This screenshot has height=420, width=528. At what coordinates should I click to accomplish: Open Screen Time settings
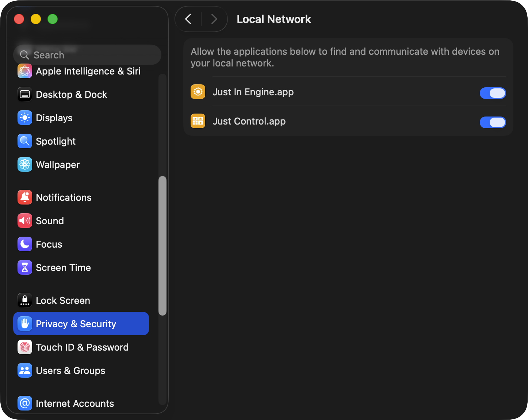[81, 268]
